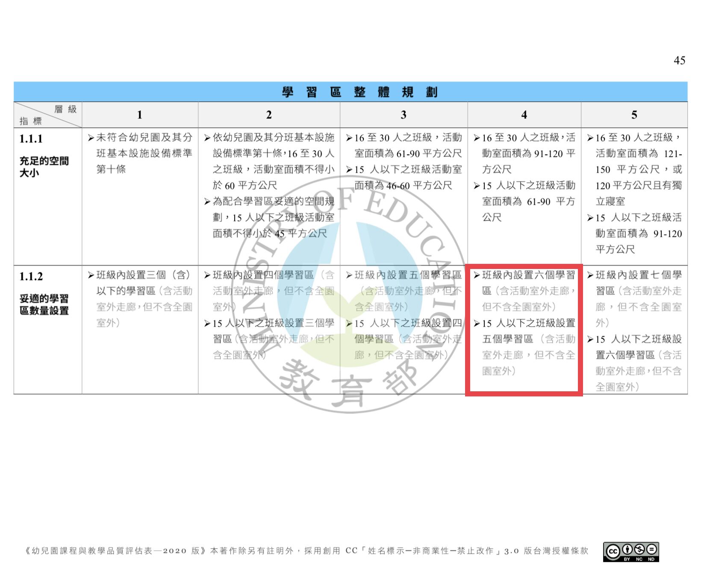Click the arrow bullet in 1.1.1 level 1 cell
The height and width of the screenshot is (588, 701).
point(91,138)
